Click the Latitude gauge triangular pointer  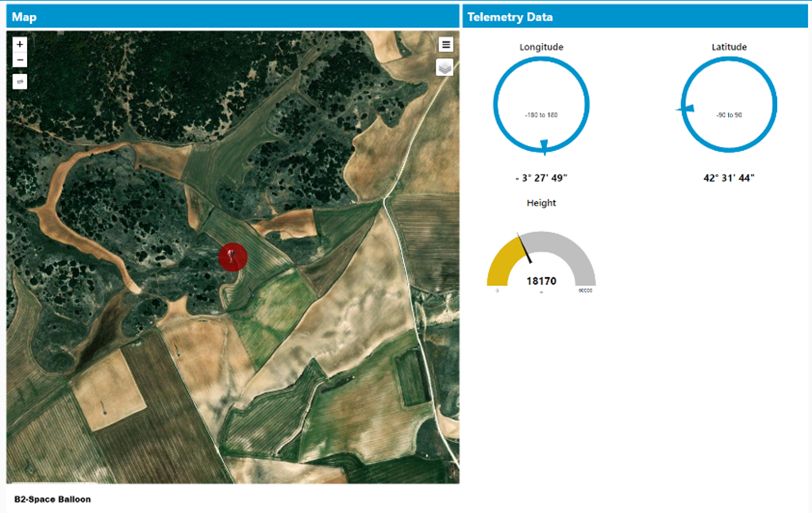click(689, 108)
